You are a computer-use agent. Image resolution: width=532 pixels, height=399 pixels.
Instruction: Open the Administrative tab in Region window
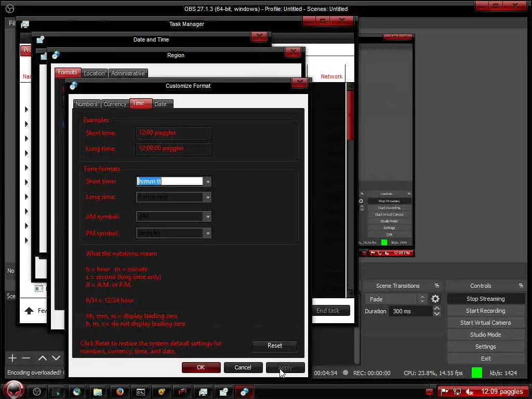128,73
